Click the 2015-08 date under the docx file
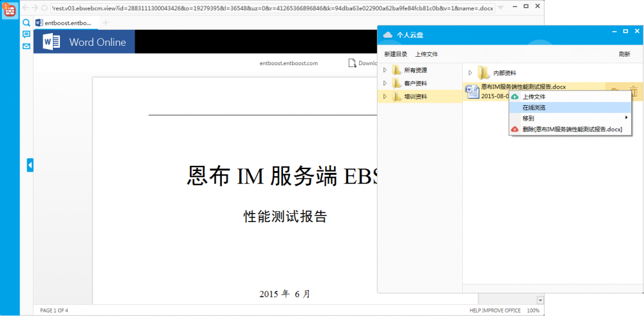The height and width of the screenshot is (317, 644). (x=495, y=96)
